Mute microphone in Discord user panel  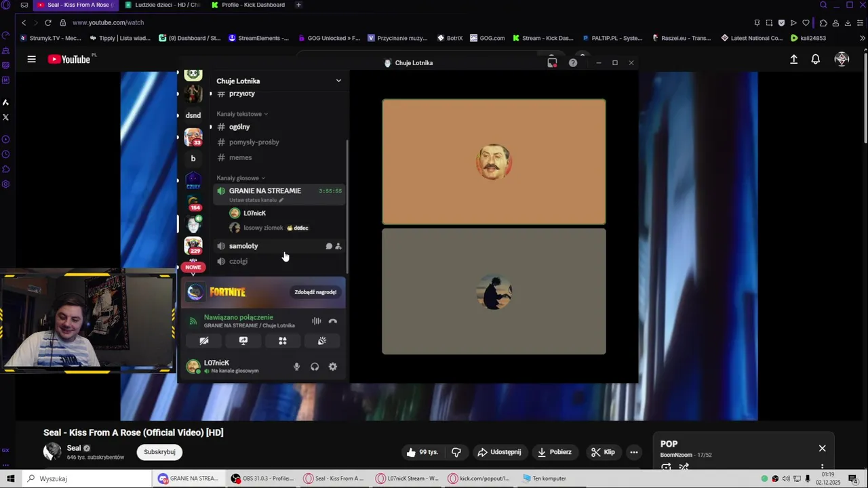pos(296,367)
